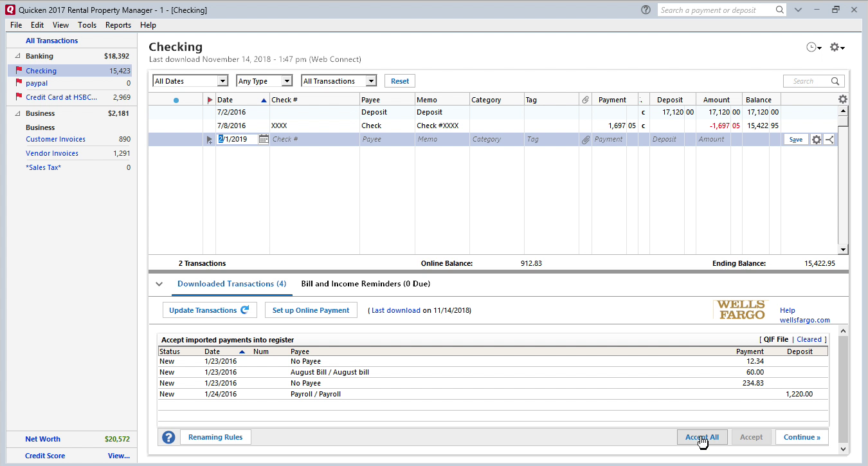
Task: Click the flag column header icon
Action: 210,100
